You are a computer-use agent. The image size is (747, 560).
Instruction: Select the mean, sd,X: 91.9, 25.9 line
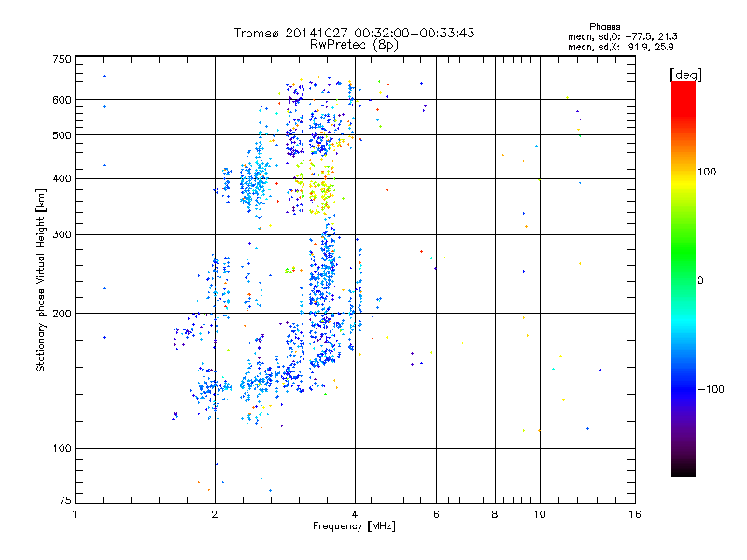point(620,48)
